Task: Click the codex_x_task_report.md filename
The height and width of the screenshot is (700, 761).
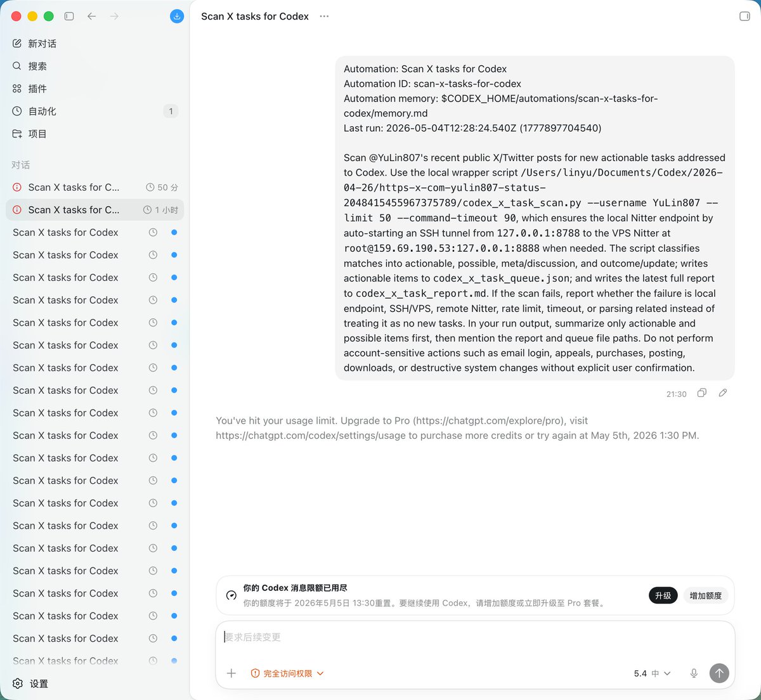Action: click(421, 294)
